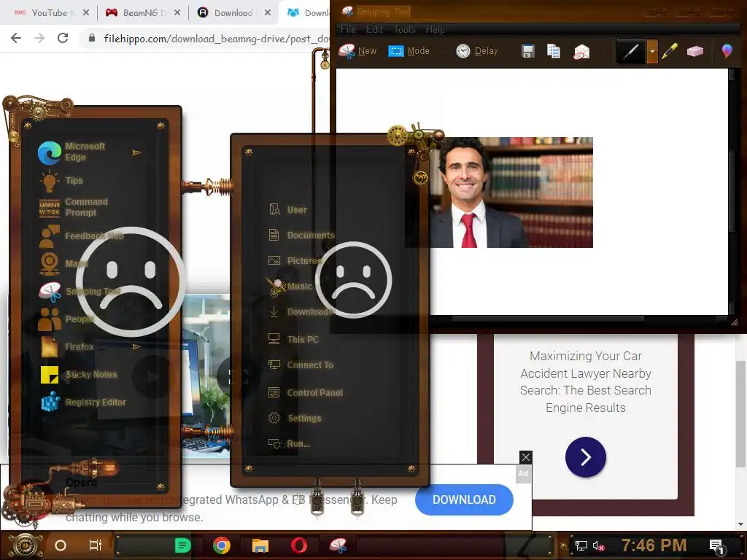The height and width of the screenshot is (560, 747).
Task: Close the YouTube browser tab
Action: (86, 13)
